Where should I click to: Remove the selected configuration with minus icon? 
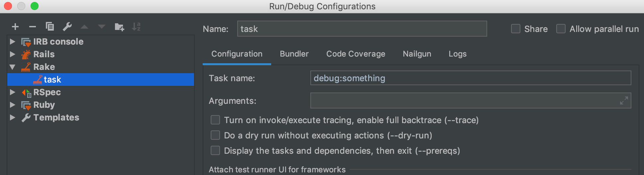33,27
